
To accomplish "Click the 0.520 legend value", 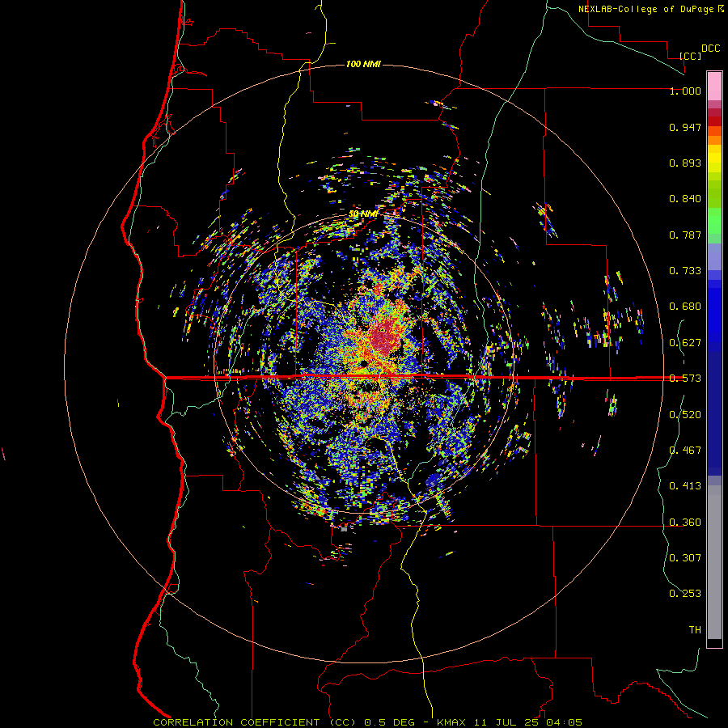I will (x=685, y=415).
